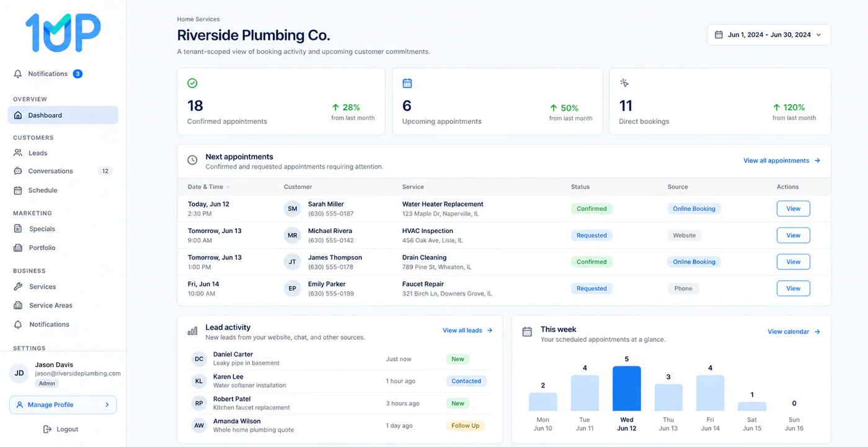Click the Logout door icon
The image size is (868, 447).
coord(47,429)
